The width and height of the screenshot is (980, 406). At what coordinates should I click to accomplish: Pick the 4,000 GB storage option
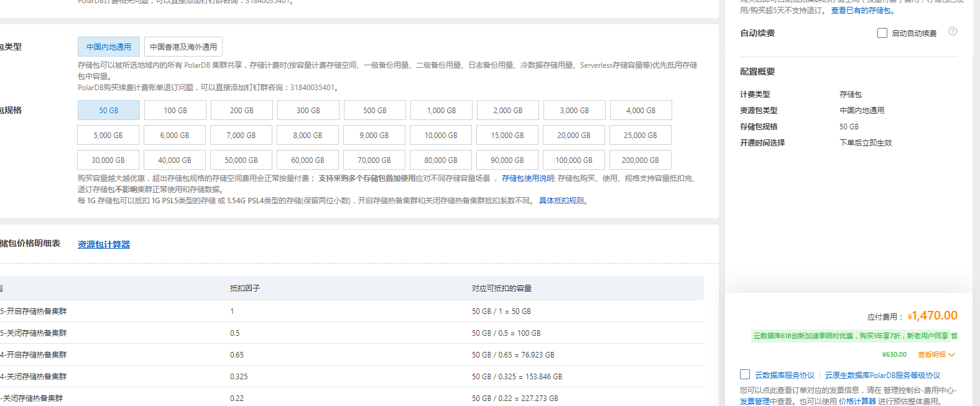click(641, 110)
